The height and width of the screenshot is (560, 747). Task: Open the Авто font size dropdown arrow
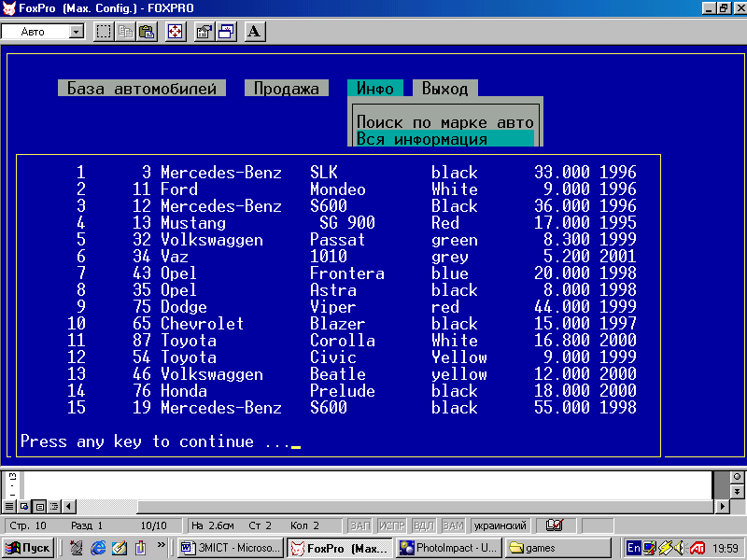pos(76,32)
